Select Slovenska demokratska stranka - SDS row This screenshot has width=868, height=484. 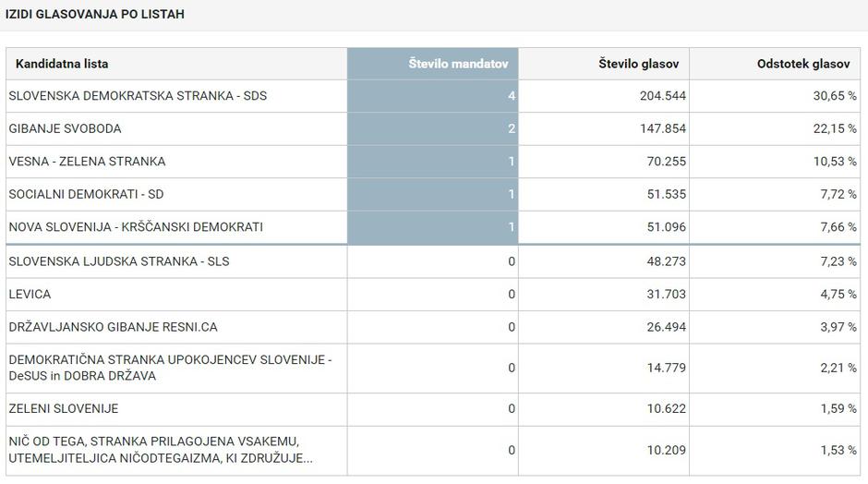tap(138, 96)
